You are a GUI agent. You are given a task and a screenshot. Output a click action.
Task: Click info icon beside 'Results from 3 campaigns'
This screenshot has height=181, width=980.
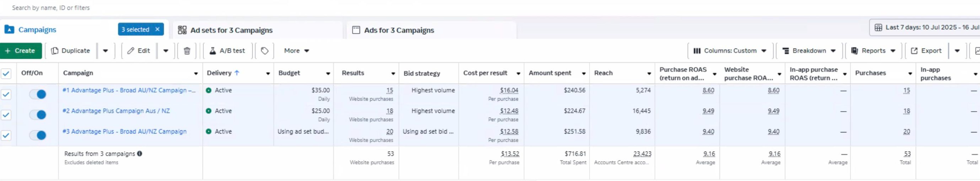[140, 154]
